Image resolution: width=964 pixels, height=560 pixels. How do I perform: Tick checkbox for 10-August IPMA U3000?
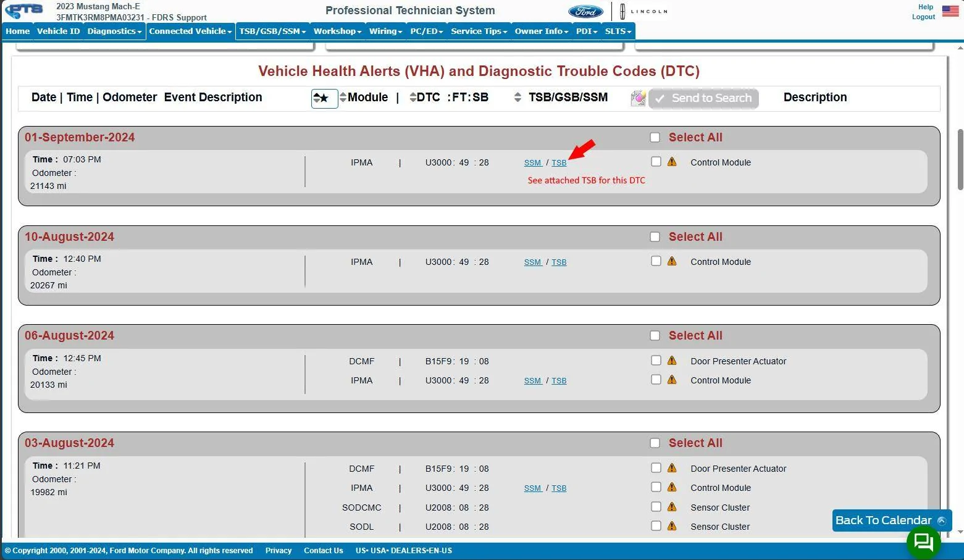click(656, 261)
